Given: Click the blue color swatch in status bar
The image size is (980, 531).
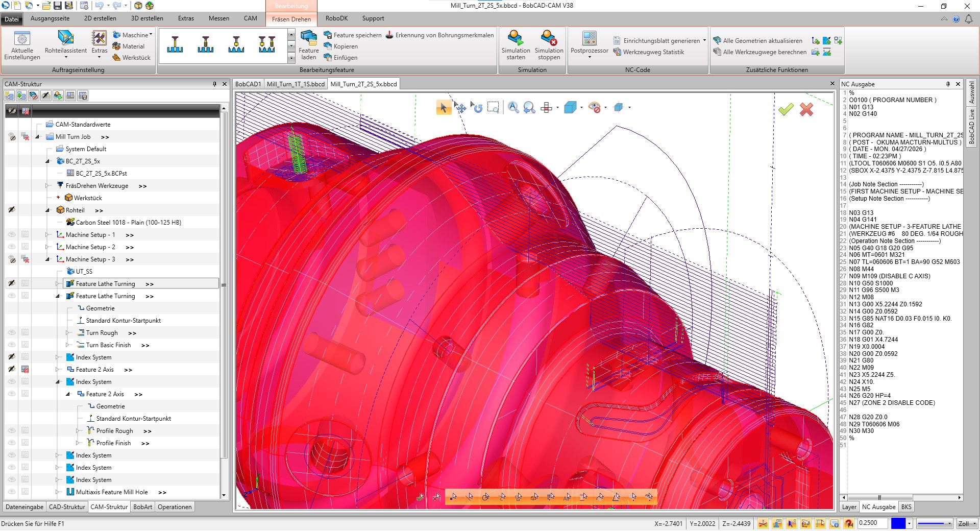Looking at the screenshot, I should coord(898,524).
